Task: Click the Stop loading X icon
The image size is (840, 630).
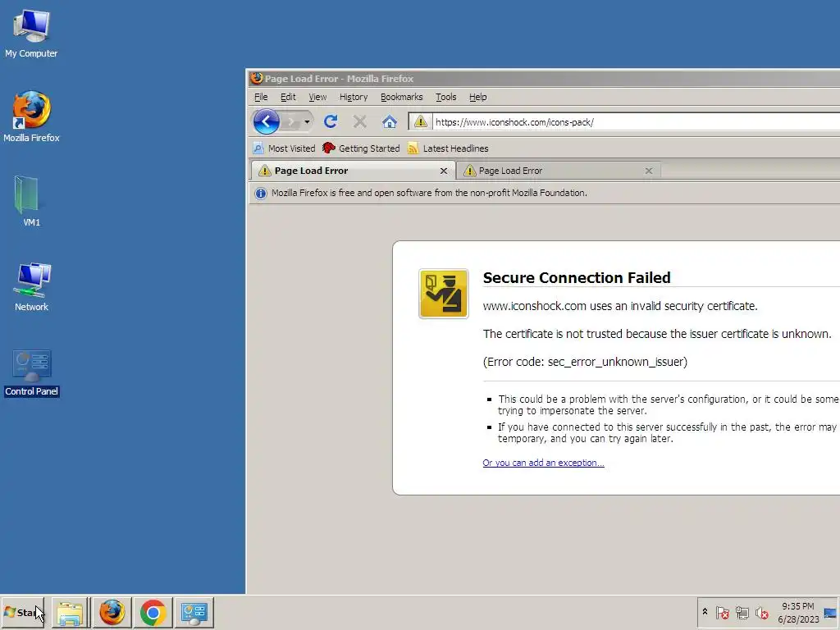Action: tap(360, 121)
